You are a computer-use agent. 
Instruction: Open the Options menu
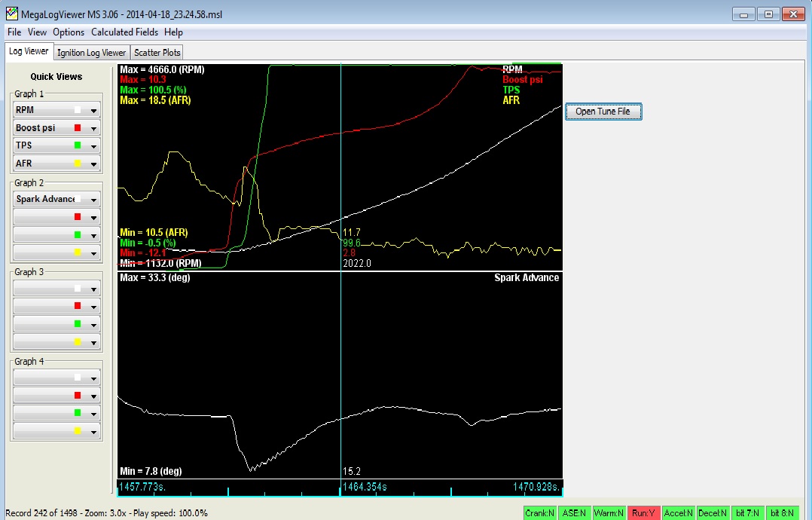(x=69, y=32)
